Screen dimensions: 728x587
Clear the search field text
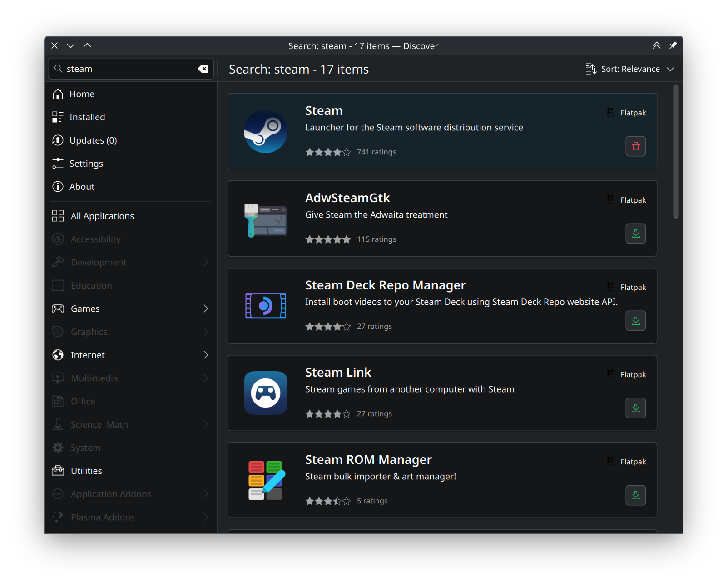203,69
